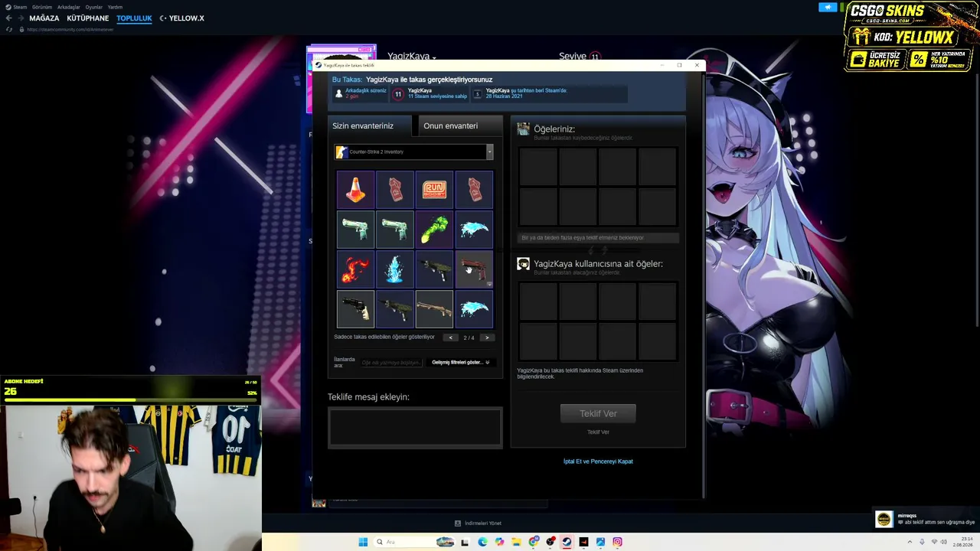The height and width of the screenshot is (551, 980).
Task: Select the traffic cone item in inventory
Action: pos(355,190)
